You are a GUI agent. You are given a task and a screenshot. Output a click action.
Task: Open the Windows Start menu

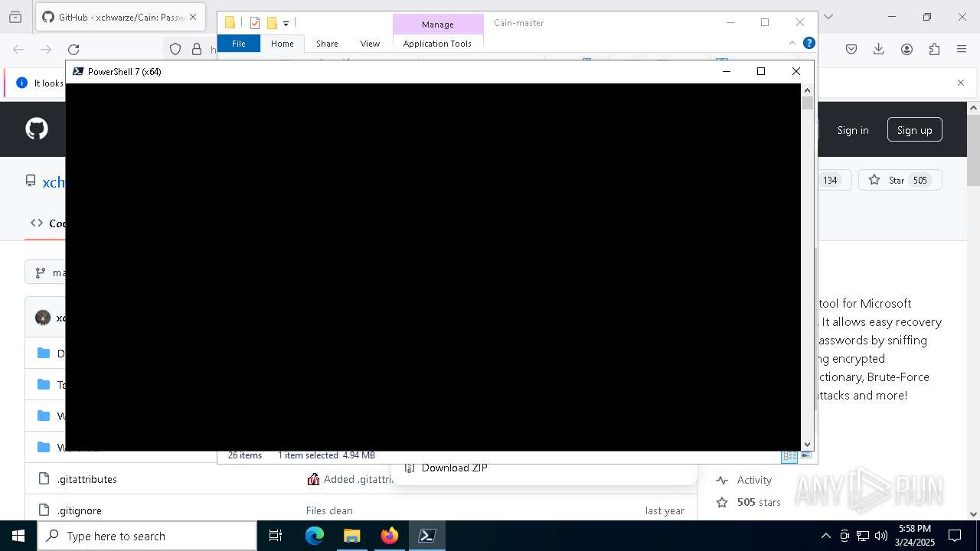pyautogui.click(x=18, y=536)
